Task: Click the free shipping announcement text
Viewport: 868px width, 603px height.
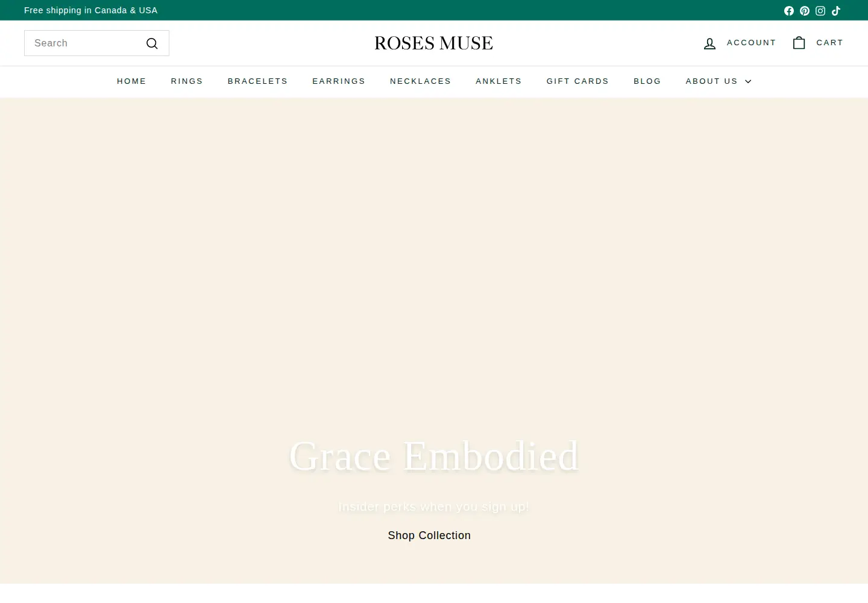Action: (x=91, y=11)
